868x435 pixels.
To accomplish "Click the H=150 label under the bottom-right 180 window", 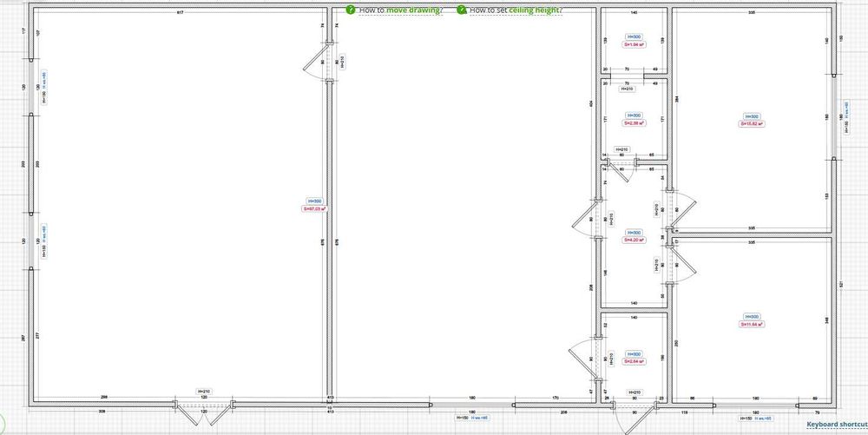I will tap(746, 419).
